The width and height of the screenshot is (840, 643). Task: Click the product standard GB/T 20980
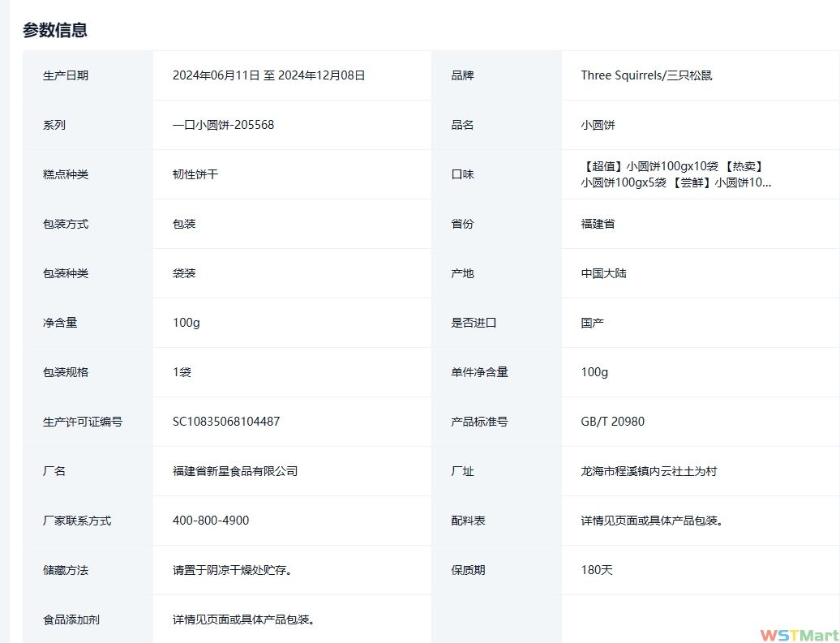tap(612, 422)
